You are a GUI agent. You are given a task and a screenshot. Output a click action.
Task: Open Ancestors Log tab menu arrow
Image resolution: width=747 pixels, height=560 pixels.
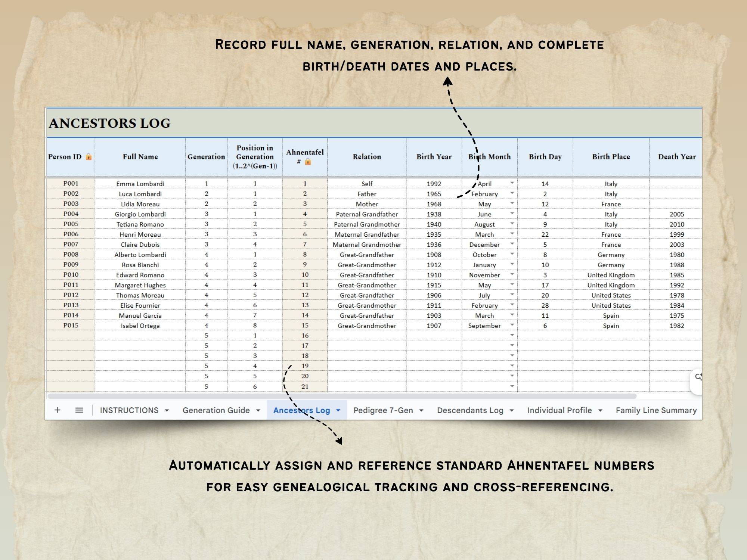click(x=338, y=410)
